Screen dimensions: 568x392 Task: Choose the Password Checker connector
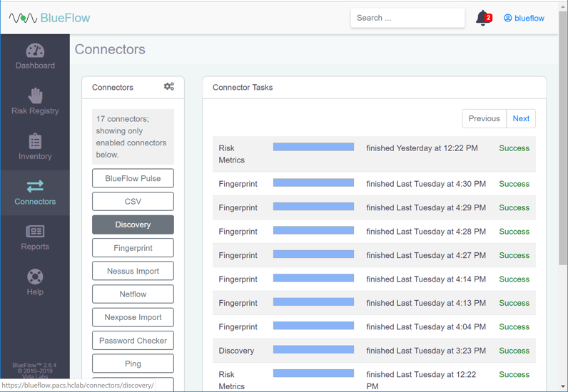133,341
